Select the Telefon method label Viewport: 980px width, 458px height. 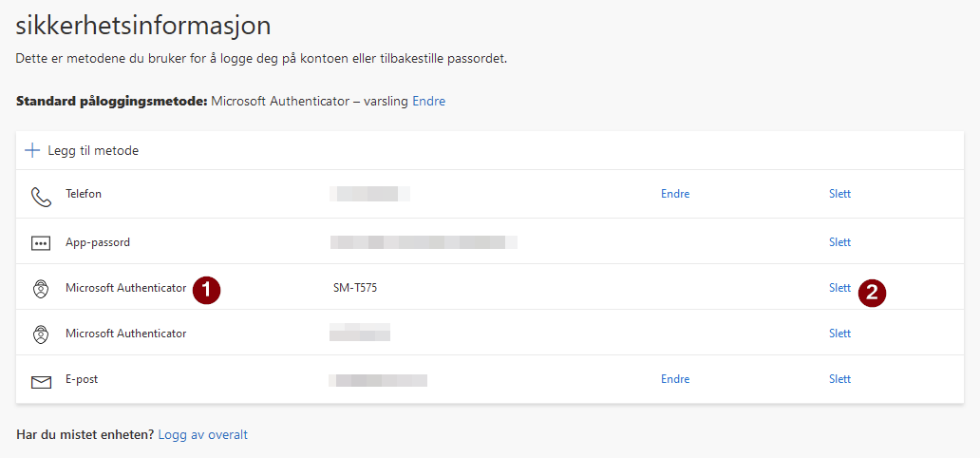pos(84,194)
